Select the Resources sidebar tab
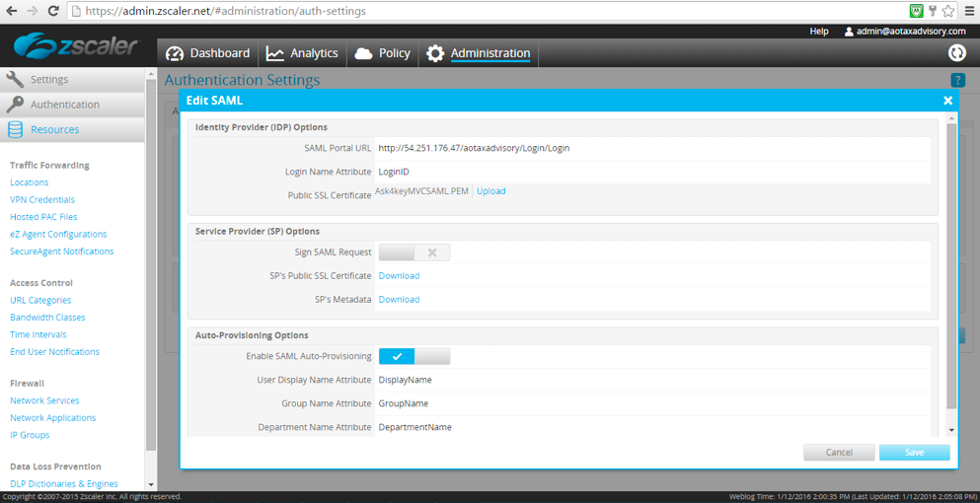 [72, 129]
